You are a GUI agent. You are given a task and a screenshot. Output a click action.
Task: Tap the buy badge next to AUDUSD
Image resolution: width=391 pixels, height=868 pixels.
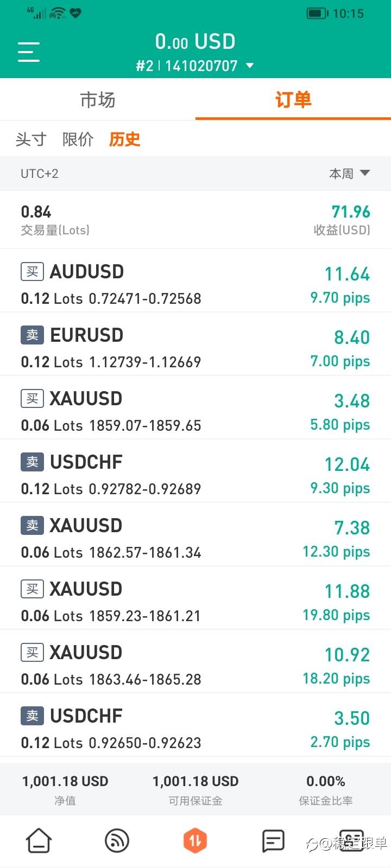[32, 271]
